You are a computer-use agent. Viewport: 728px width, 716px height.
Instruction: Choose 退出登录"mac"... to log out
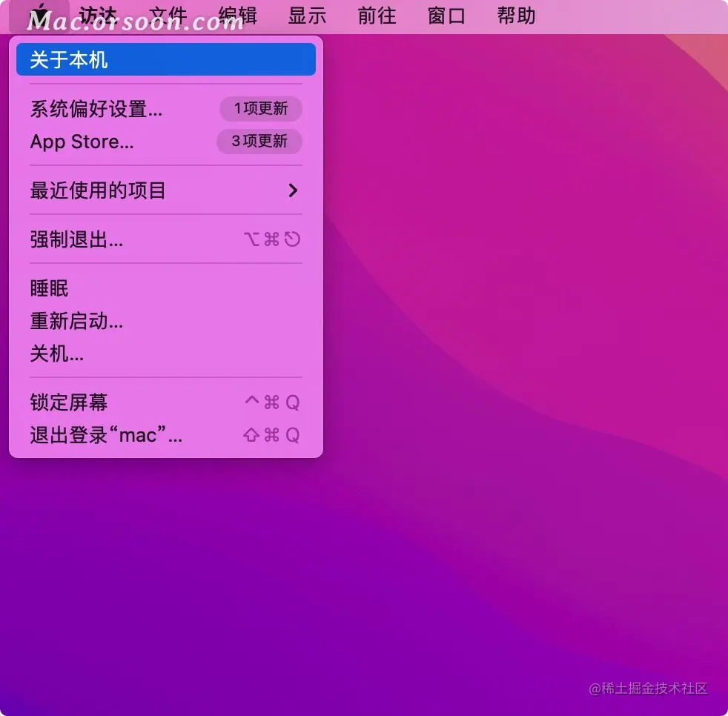[166, 435]
